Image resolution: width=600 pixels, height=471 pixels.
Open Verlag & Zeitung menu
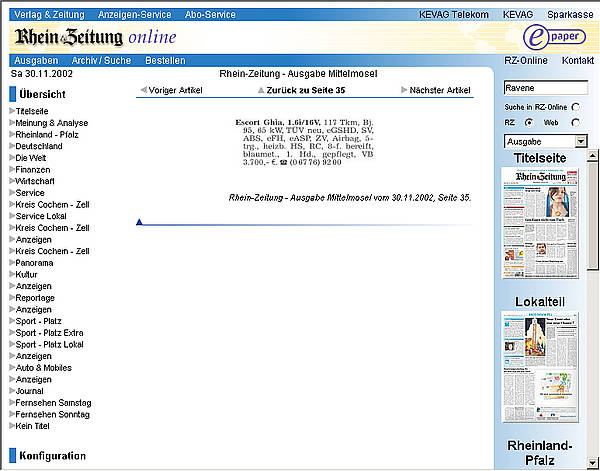[49, 15]
